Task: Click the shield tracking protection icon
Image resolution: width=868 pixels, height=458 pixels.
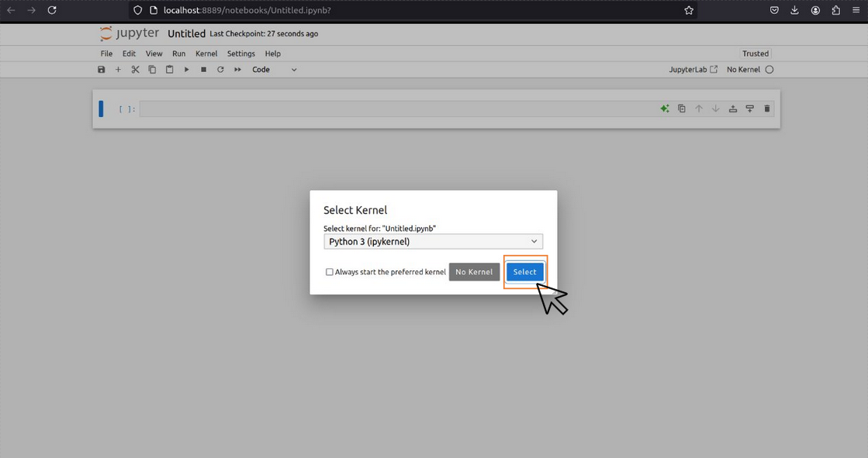Action: 138,10
